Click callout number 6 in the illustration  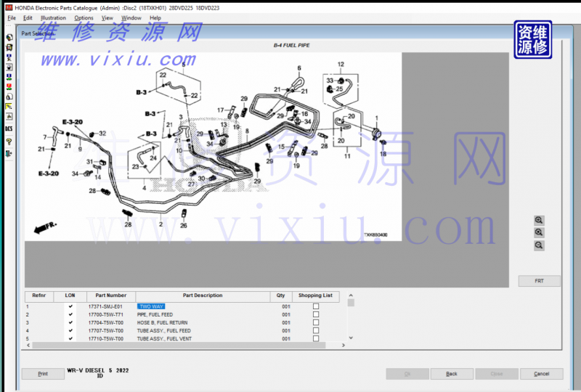[x=299, y=68]
